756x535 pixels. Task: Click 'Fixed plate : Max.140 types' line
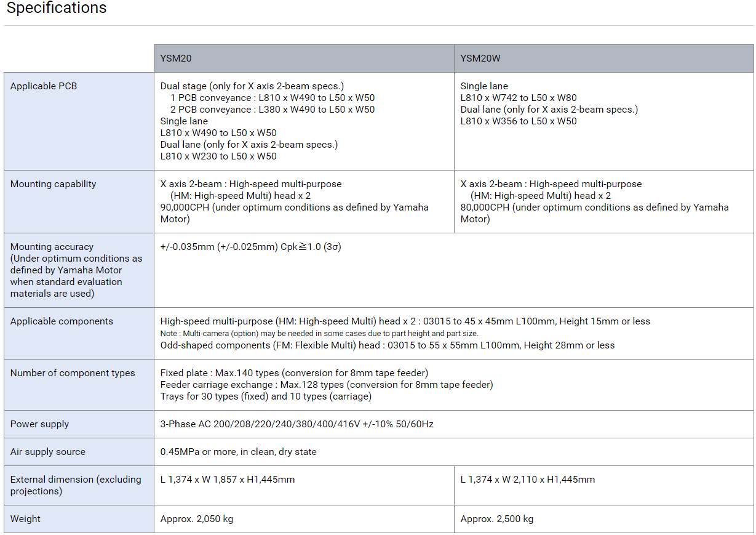pos(294,373)
